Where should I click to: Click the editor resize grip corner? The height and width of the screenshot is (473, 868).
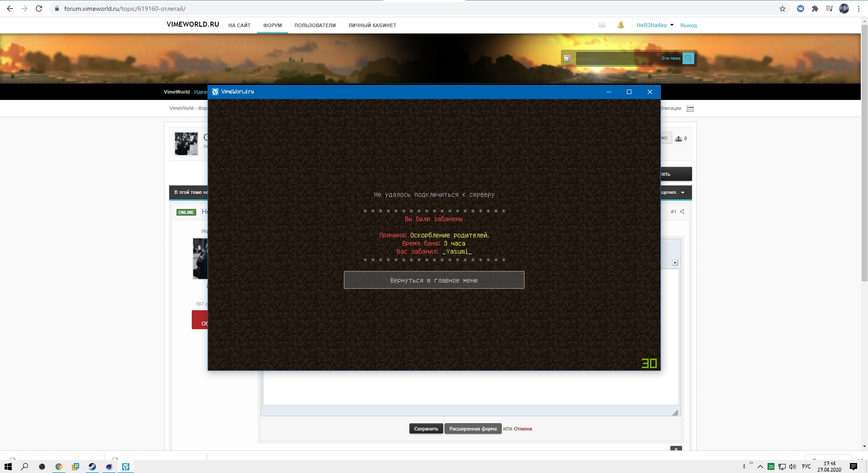click(675, 413)
